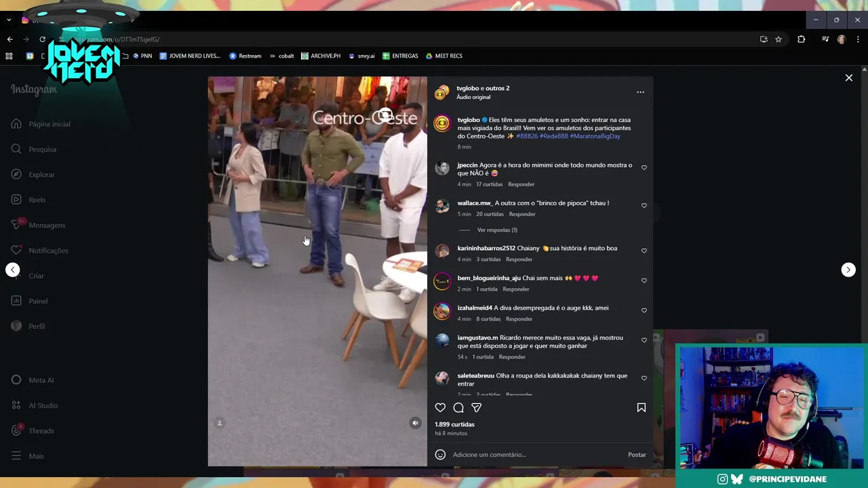Click the comment bubble icon
868x488 pixels.
point(458,407)
